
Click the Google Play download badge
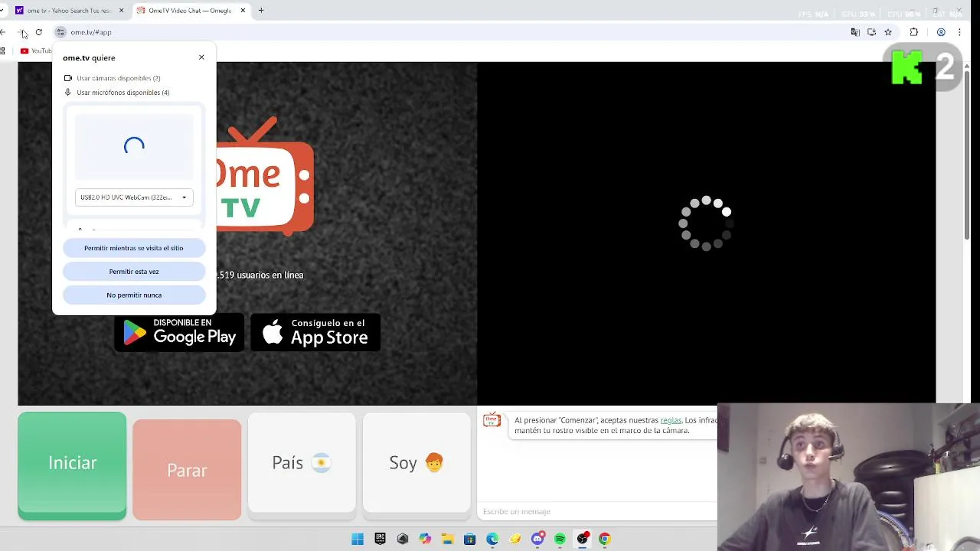pyautogui.click(x=180, y=332)
